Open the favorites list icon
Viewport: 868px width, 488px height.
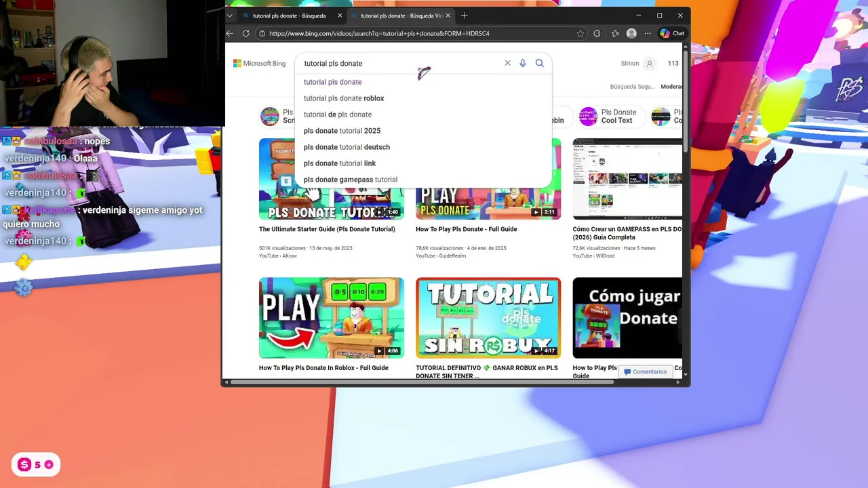click(x=615, y=33)
